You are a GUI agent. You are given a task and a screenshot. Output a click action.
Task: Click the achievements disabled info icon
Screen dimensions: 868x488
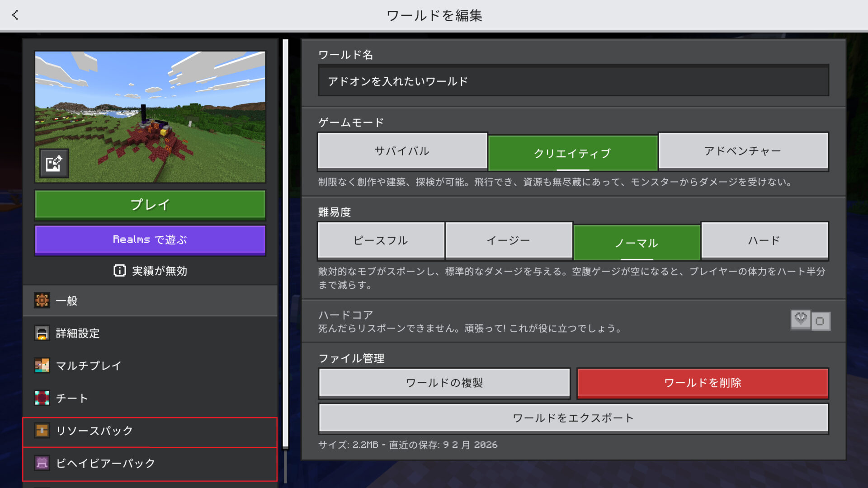[119, 271]
